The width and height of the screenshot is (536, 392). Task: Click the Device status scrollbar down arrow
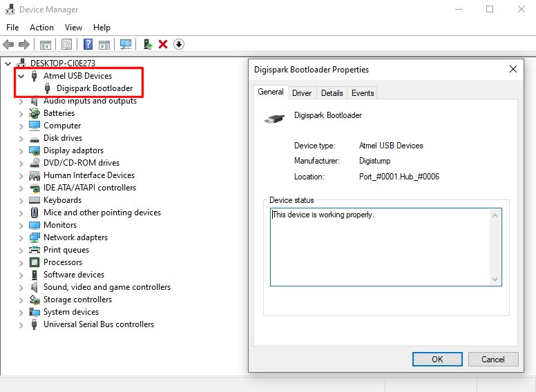[x=495, y=279]
